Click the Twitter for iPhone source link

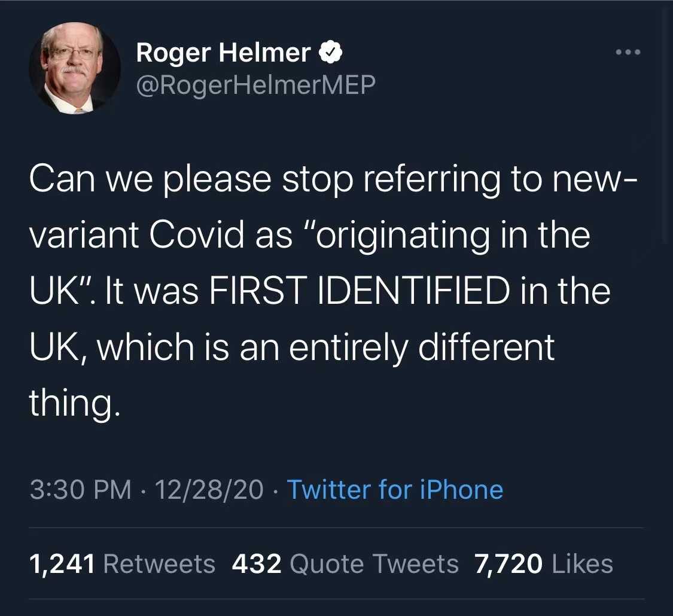tap(395, 490)
